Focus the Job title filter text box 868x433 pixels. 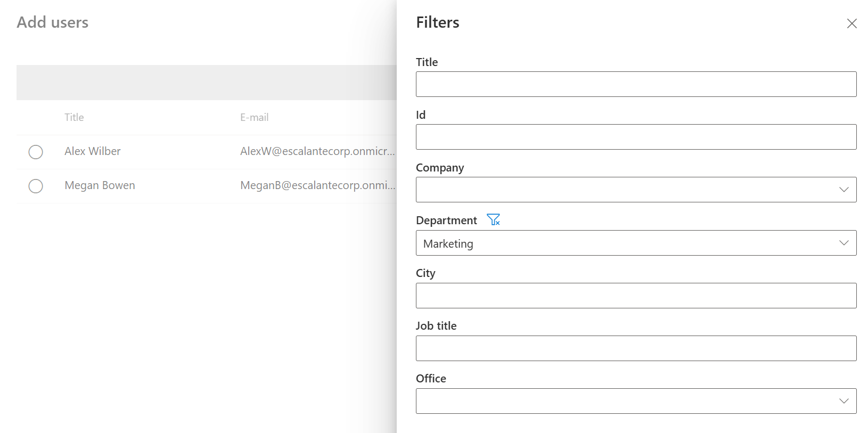pos(636,348)
